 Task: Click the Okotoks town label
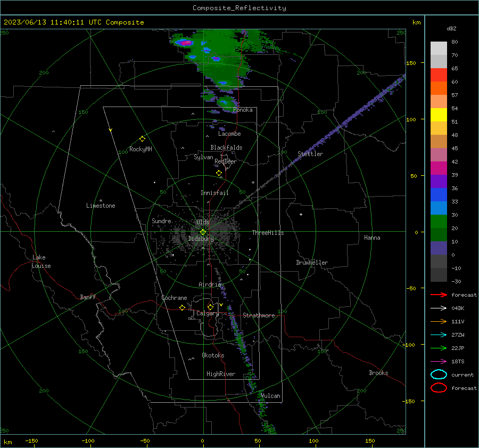click(213, 356)
